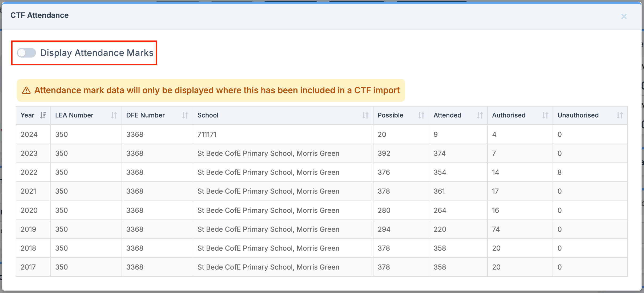Enable the Display Attendance Marks toggle
Viewport: 644px width, 293px height.
pos(26,53)
